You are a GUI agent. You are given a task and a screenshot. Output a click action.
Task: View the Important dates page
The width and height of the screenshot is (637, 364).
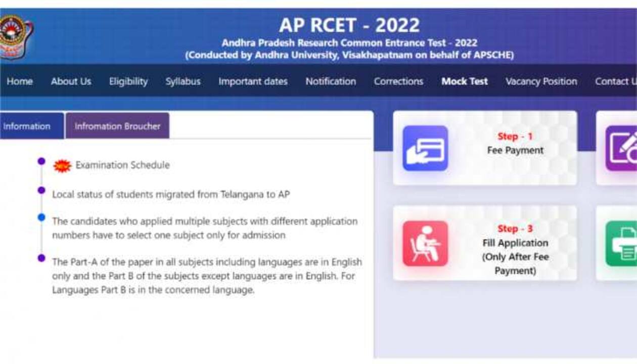click(253, 81)
